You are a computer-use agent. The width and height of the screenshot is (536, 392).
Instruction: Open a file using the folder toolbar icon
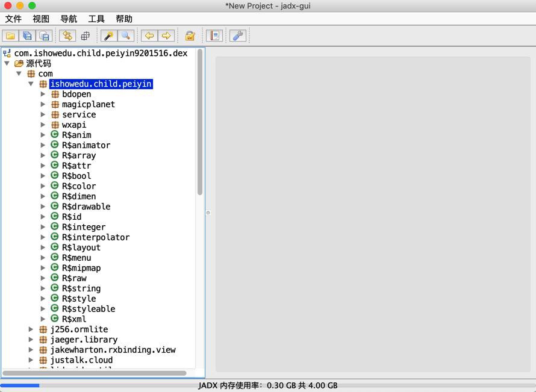tap(11, 36)
